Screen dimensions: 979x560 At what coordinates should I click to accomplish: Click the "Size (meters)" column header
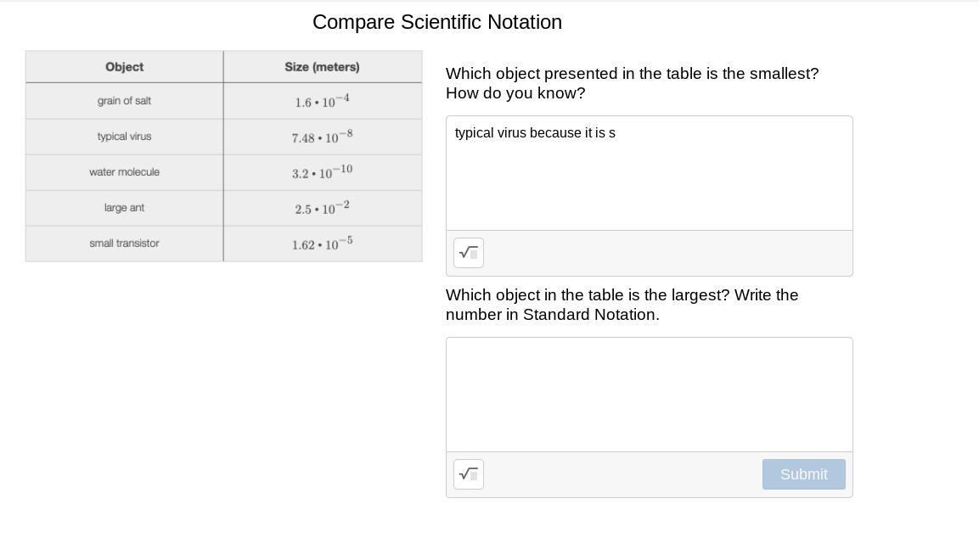[322, 67]
